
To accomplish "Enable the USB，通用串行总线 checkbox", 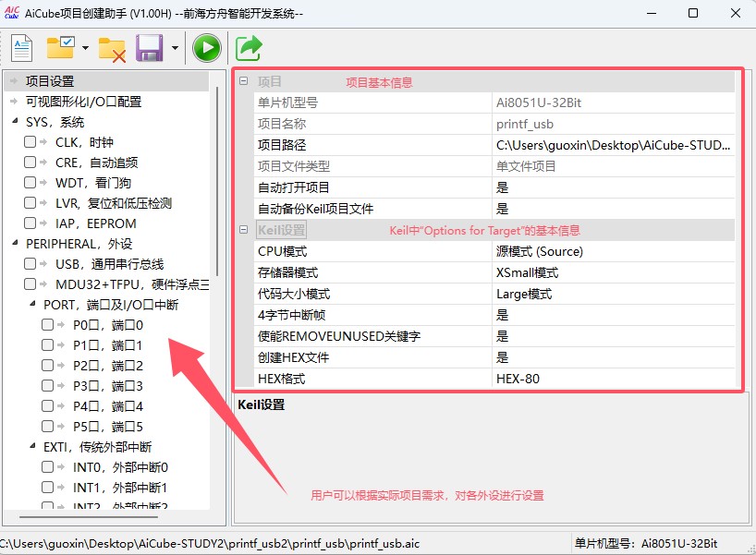I will tap(30, 263).
